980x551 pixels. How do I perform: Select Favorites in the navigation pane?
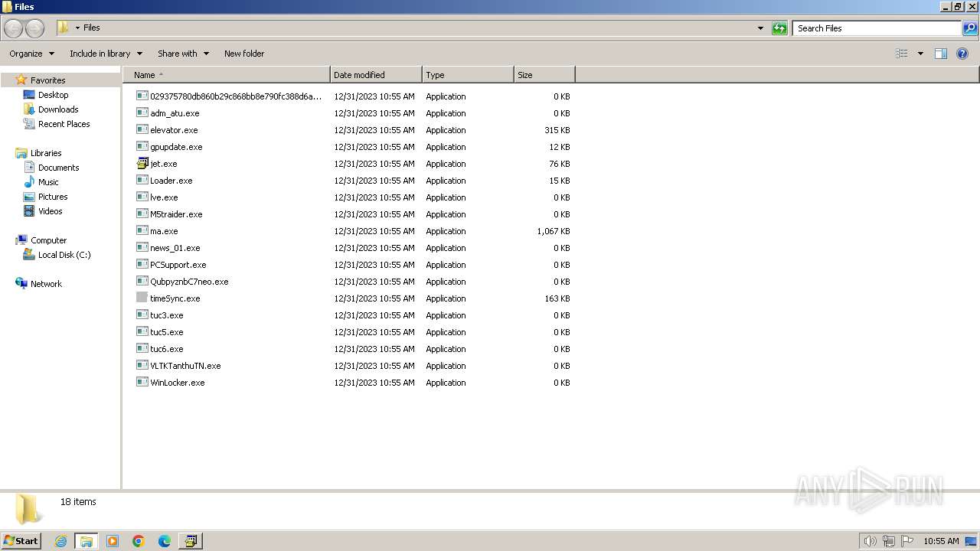point(47,80)
